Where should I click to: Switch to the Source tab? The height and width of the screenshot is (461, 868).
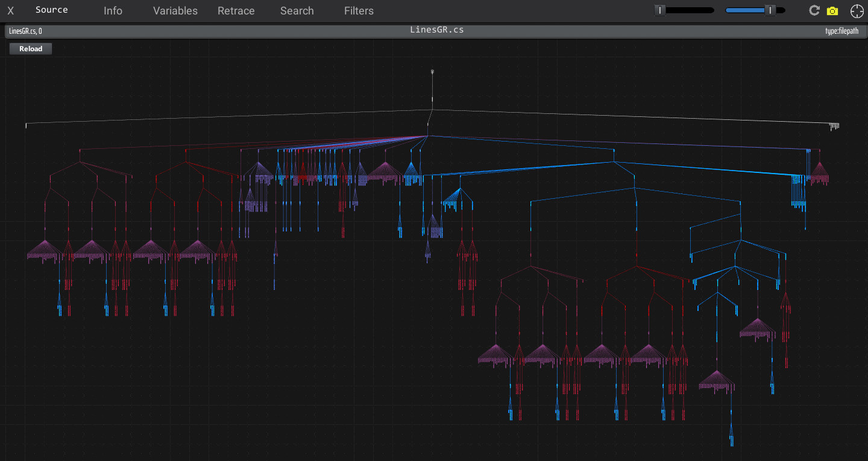click(52, 10)
